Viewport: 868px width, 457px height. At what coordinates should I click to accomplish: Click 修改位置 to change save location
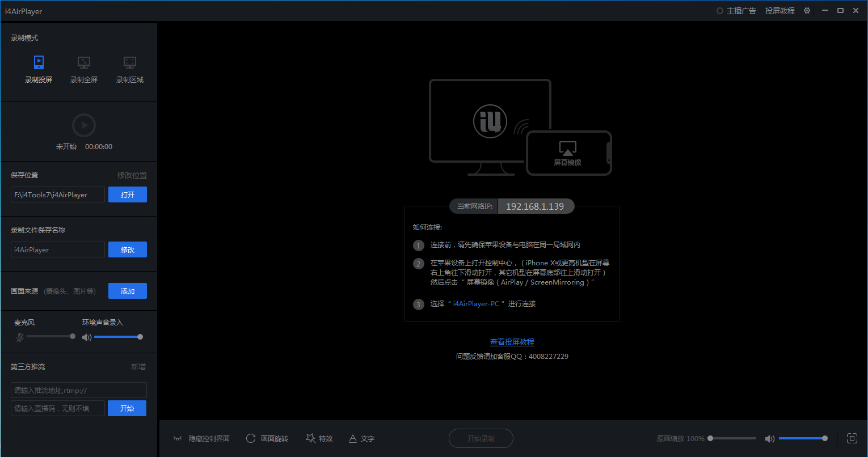132,175
